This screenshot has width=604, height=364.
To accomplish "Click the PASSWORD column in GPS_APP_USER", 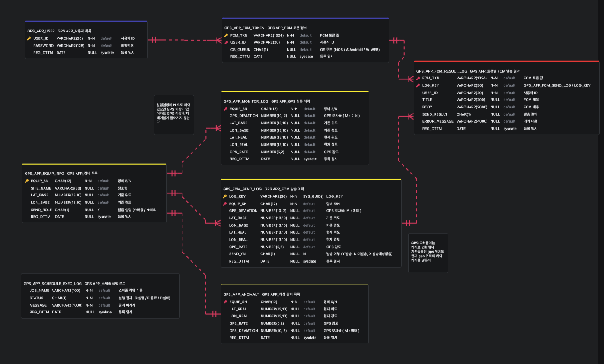I will [x=44, y=46].
